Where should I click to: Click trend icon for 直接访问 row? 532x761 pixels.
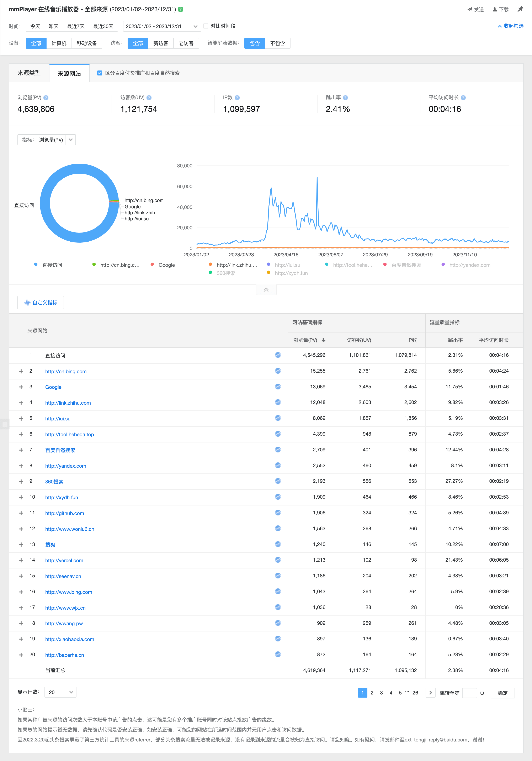click(x=278, y=355)
